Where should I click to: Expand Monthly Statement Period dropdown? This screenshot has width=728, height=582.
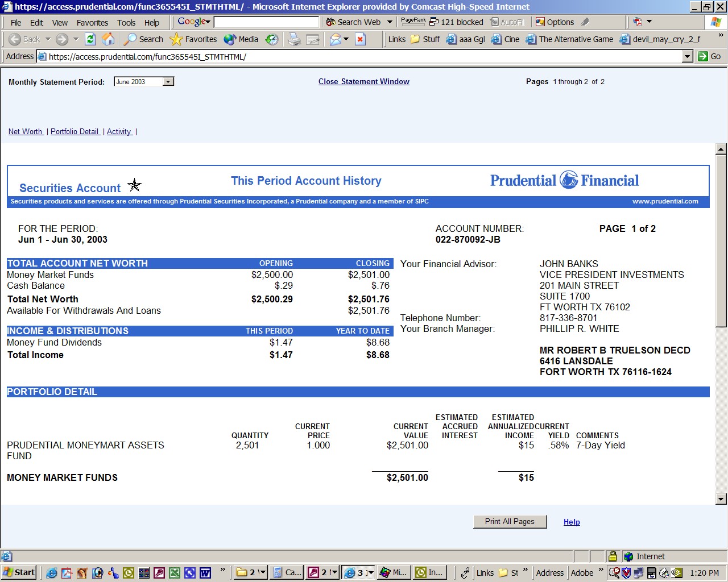click(168, 82)
